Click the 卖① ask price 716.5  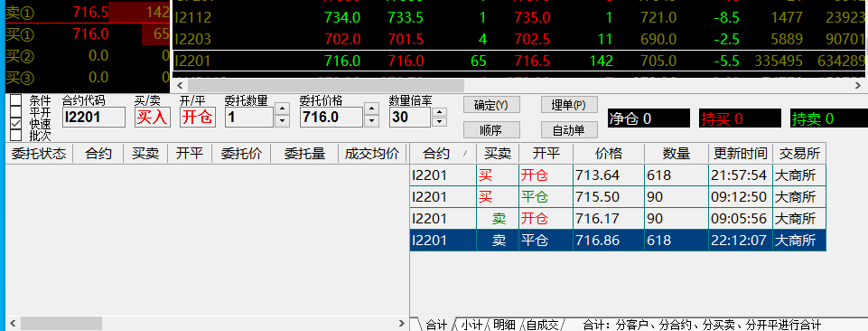(90, 13)
